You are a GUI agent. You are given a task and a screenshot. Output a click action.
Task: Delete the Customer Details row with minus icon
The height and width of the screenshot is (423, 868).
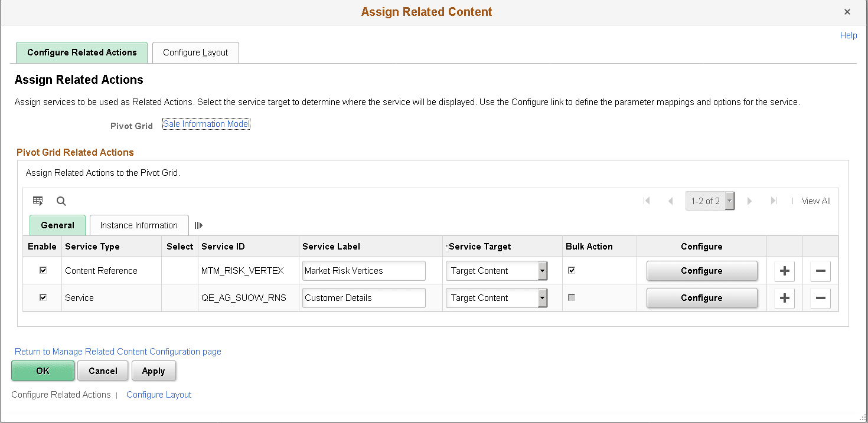click(x=820, y=298)
